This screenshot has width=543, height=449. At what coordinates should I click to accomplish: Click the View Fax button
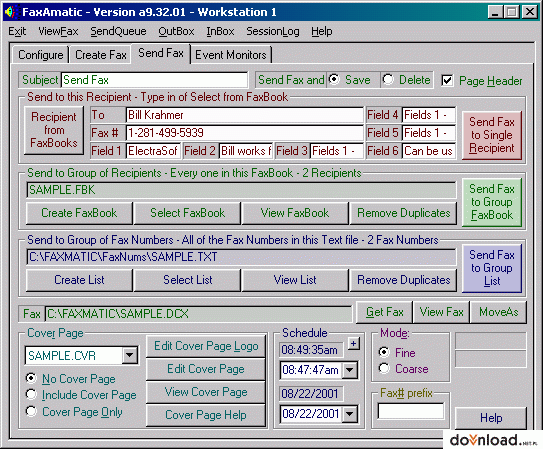[441, 312]
